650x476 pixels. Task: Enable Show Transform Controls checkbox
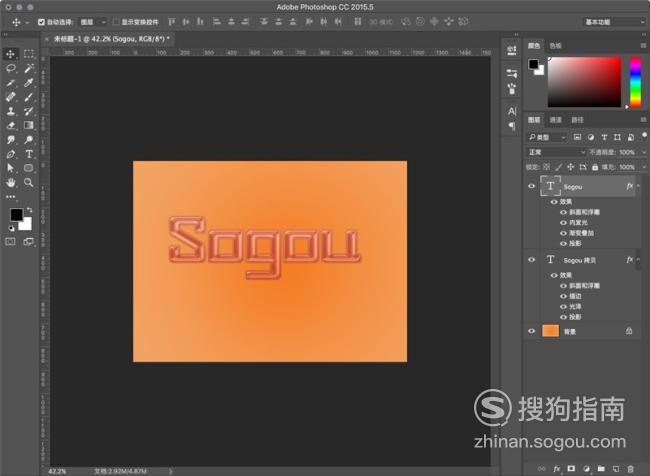click(116, 22)
